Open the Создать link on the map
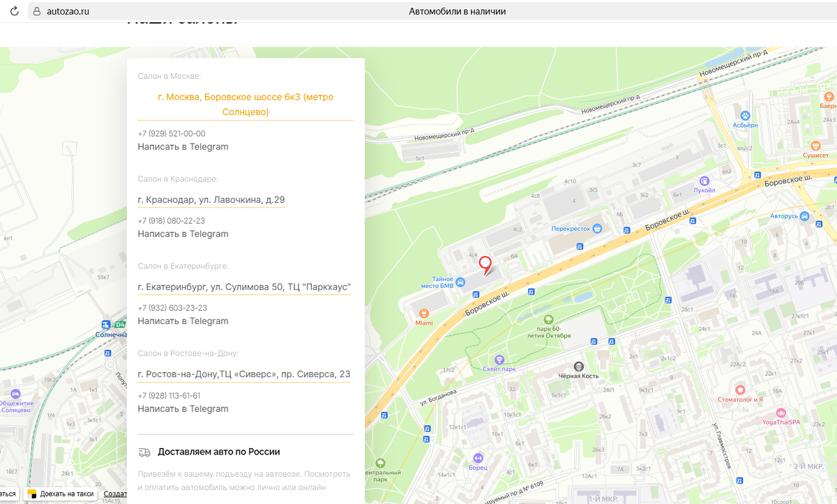This screenshot has width=837, height=504. coord(115,494)
